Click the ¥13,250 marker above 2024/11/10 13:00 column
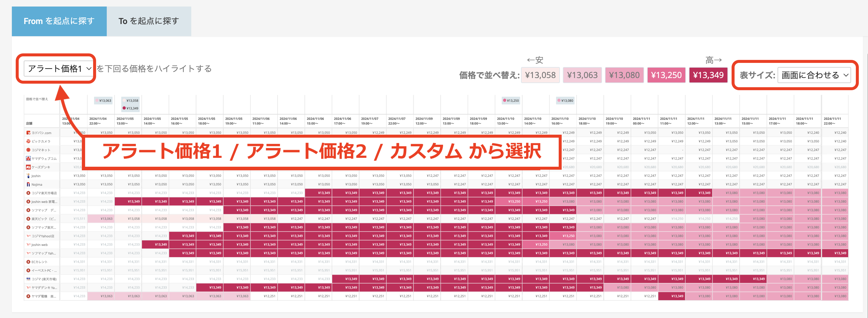 coord(511,101)
